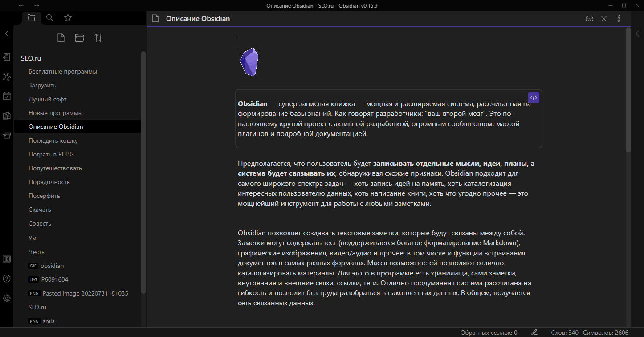644x337 pixels.
Task: Open the Starred notes tab
Action: coord(68,18)
